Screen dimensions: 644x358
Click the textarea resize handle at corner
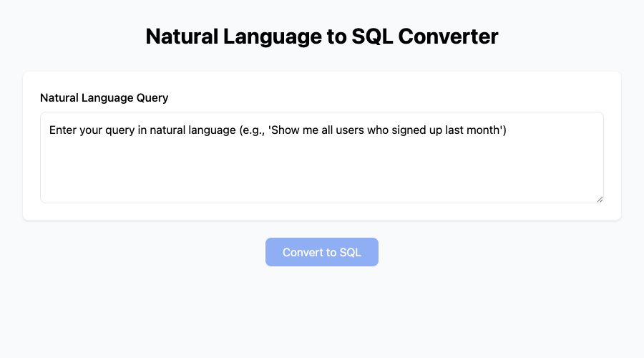pyautogui.click(x=599, y=199)
